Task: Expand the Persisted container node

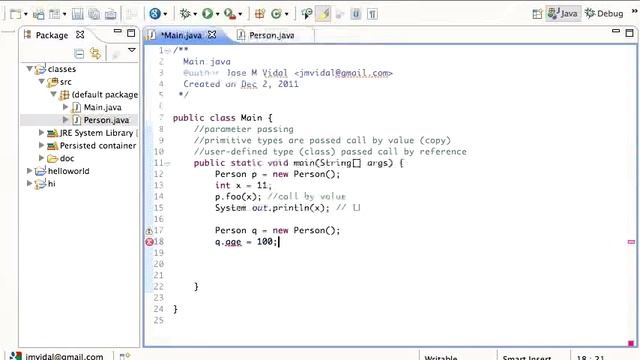Action: (x=41, y=145)
